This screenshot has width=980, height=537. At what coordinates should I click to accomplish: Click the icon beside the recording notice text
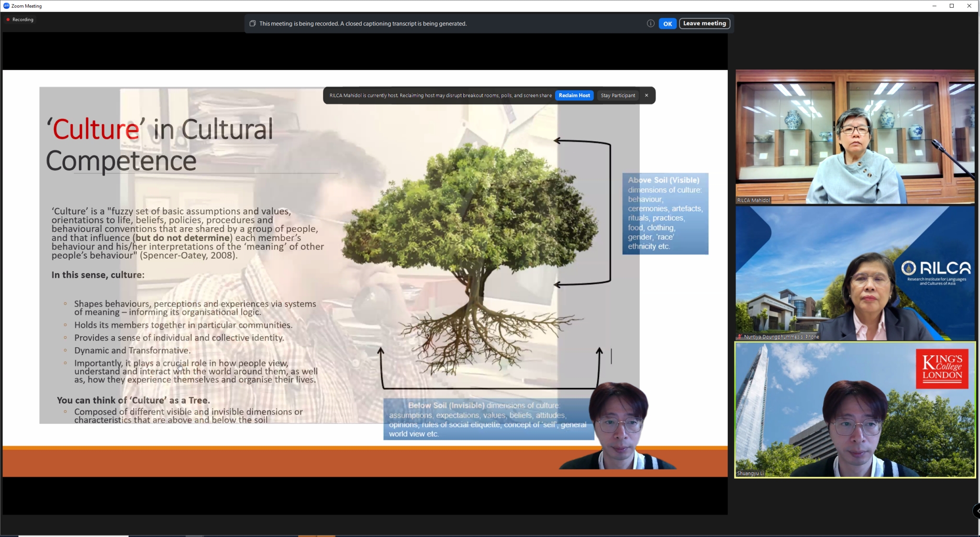[x=253, y=23]
